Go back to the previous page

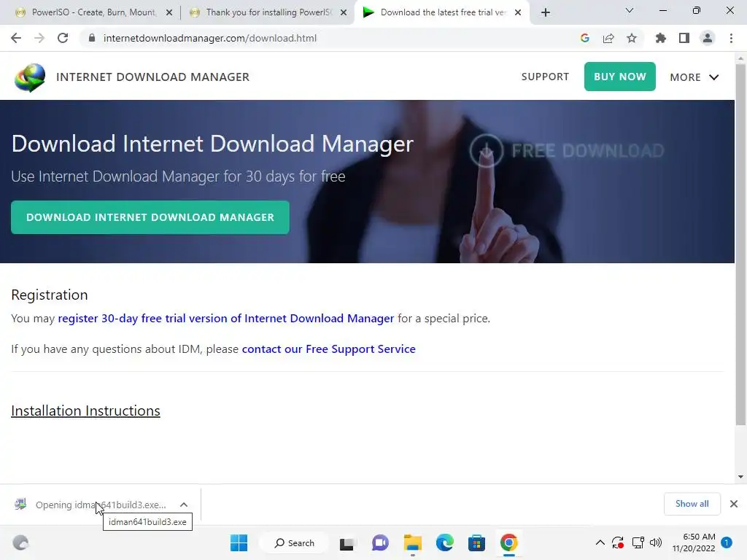[x=16, y=38]
